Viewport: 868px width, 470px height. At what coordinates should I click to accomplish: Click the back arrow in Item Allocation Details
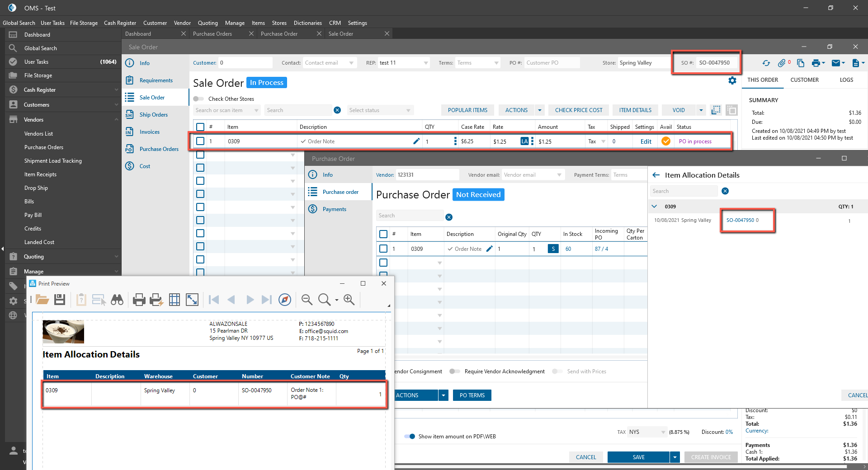point(656,175)
